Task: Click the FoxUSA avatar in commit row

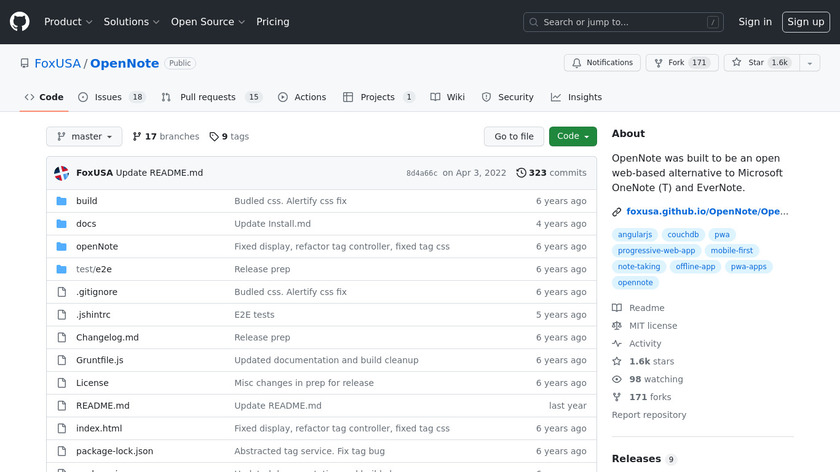Action: pyautogui.click(x=61, y=173)
